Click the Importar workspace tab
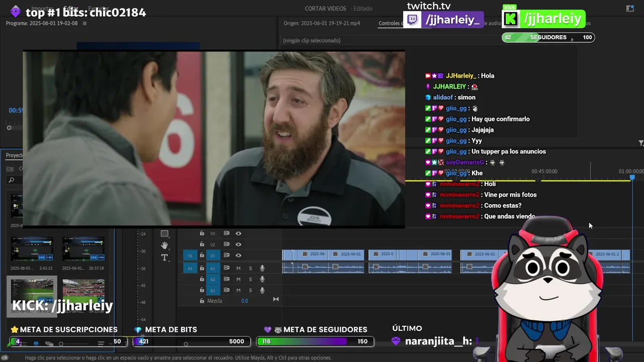This screenshot has width=644, height=362. pos(41,9)
